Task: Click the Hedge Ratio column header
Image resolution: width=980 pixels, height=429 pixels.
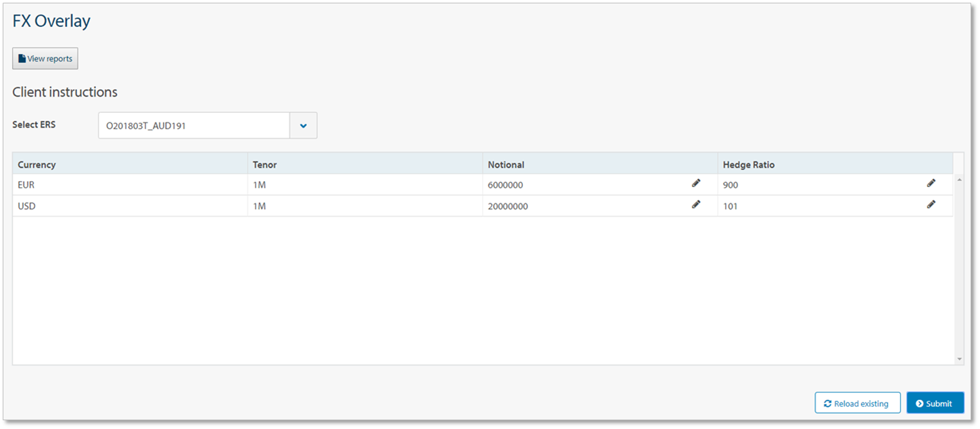Action: (749, 165)
